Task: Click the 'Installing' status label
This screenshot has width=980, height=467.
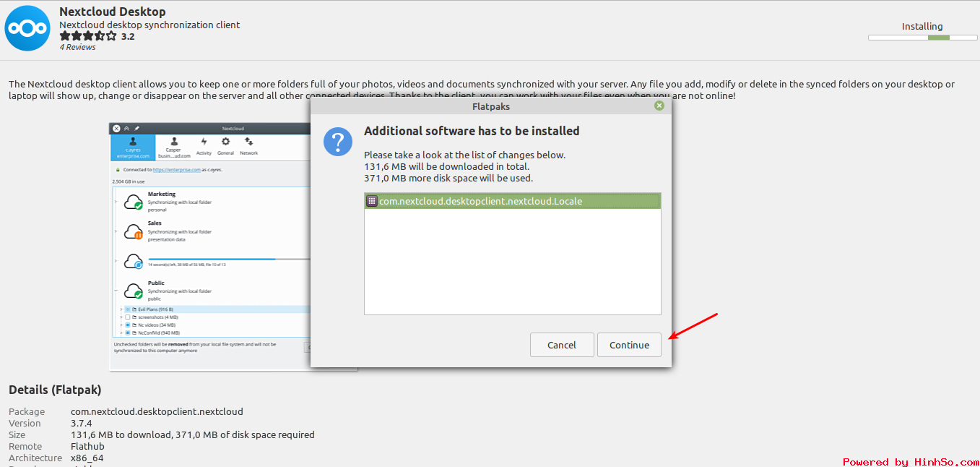Action: (x=922, y=26)
